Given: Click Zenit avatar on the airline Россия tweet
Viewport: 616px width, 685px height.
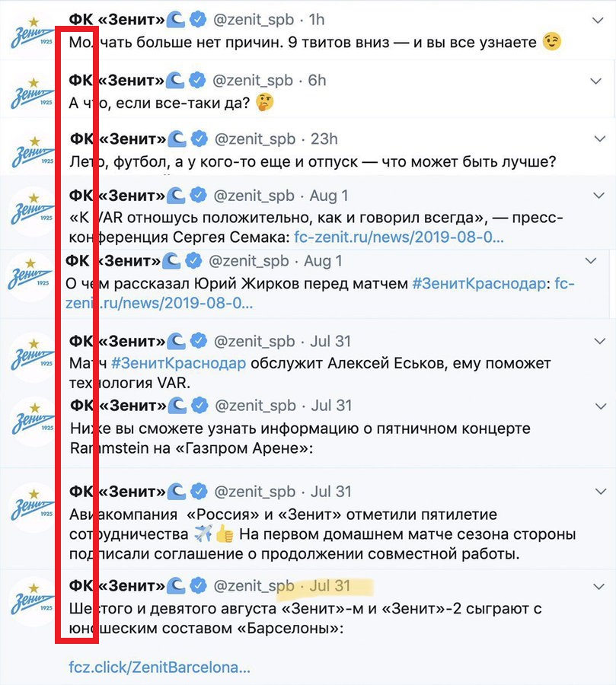Looking at the screenshot, I should pyautogui.click(x=32, y=505).
